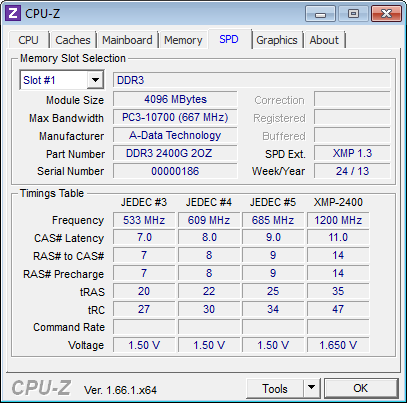Click the PC3-10700 (667 MHz) bandwidth value
The height and width of the screenshot is (403, 407).
[x=175, y=117]
